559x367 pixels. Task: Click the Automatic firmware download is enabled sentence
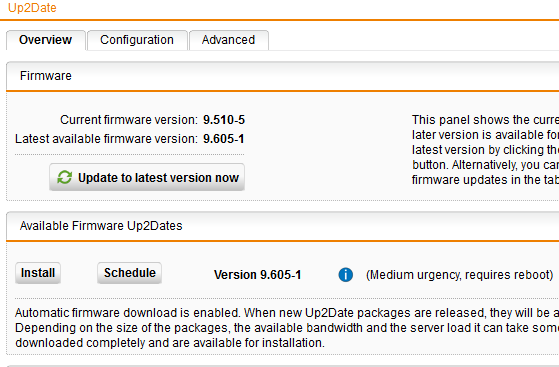pyautogui.click(x=287, y=313)
